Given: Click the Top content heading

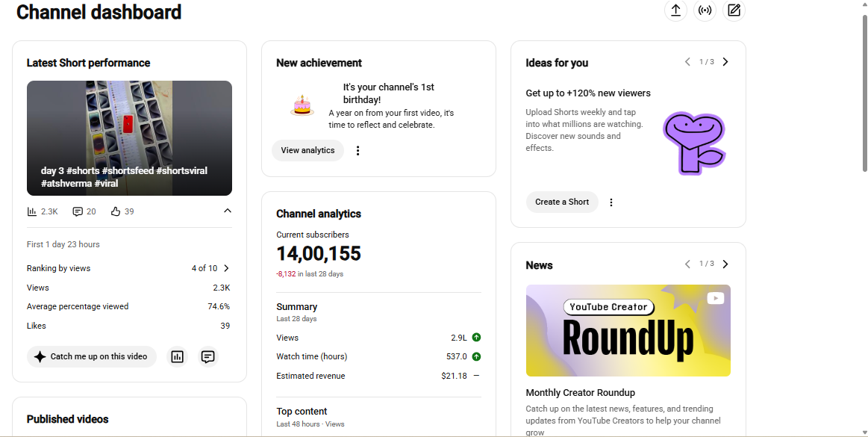Looking at the screenshot, I should pos(302,411).
